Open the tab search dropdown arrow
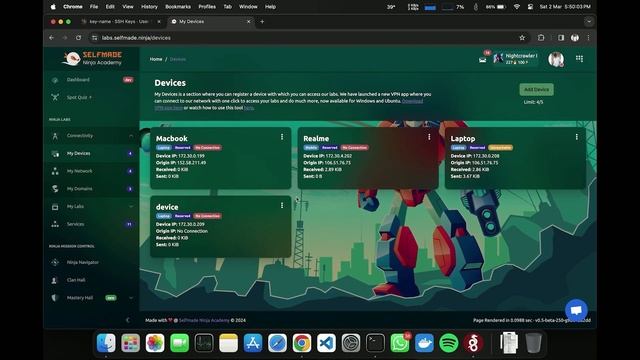The height and width of the screenshot is (360, 640). tap(589, 22)
